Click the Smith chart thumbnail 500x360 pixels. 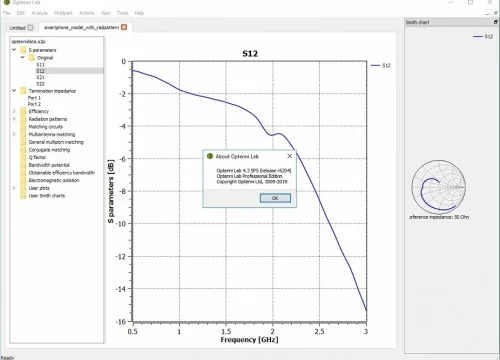(x=438, y=187)
